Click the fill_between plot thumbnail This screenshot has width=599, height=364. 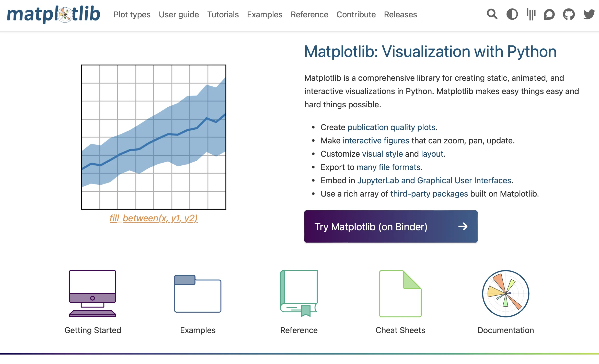click(x=154, y=137)
